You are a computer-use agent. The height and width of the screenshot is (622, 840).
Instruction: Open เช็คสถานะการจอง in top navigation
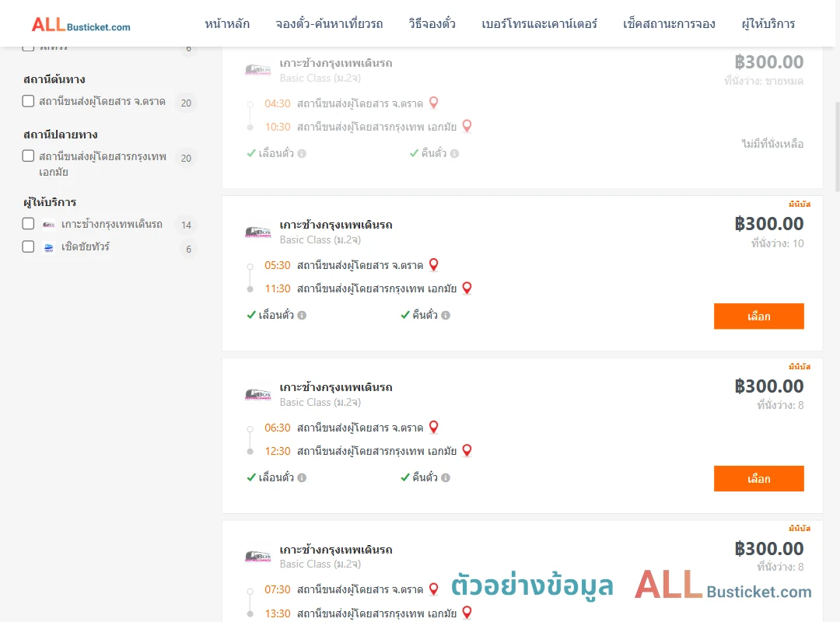point(669,23)
